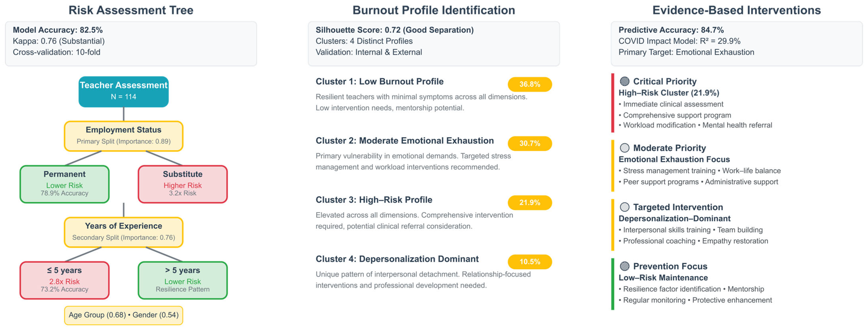Click the Moderate Priority circle icon
This screenshot has height=331, width=868.
coord(624,148)
